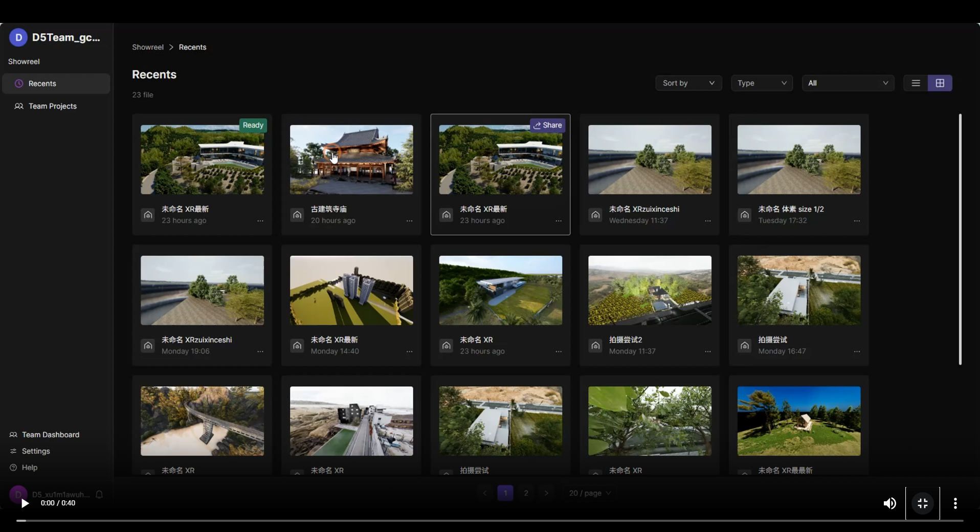Image resolution: width=980 pixels, height=532 pixels.
Task: Click the D5Team avatar icon
Action: [18, 37]
